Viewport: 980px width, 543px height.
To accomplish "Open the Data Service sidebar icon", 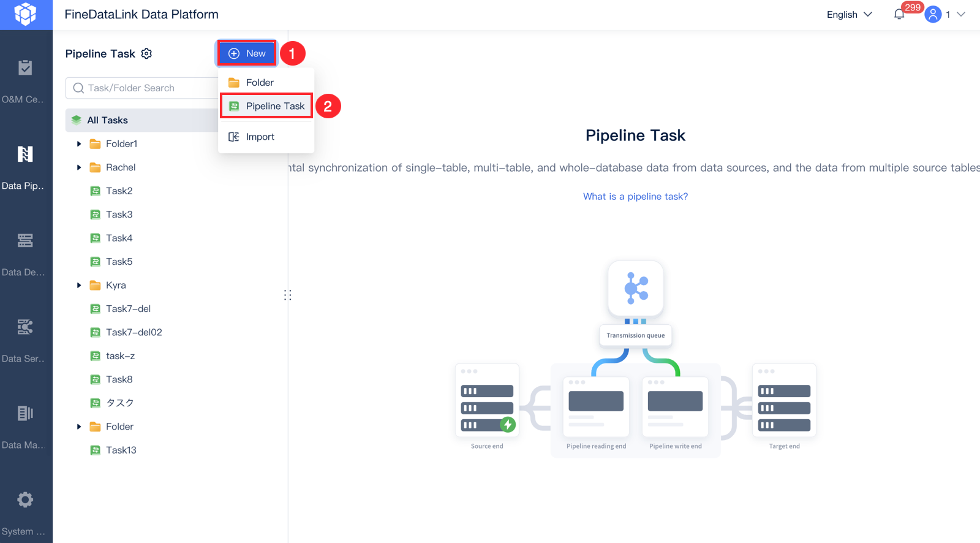I will pos(25,327).
